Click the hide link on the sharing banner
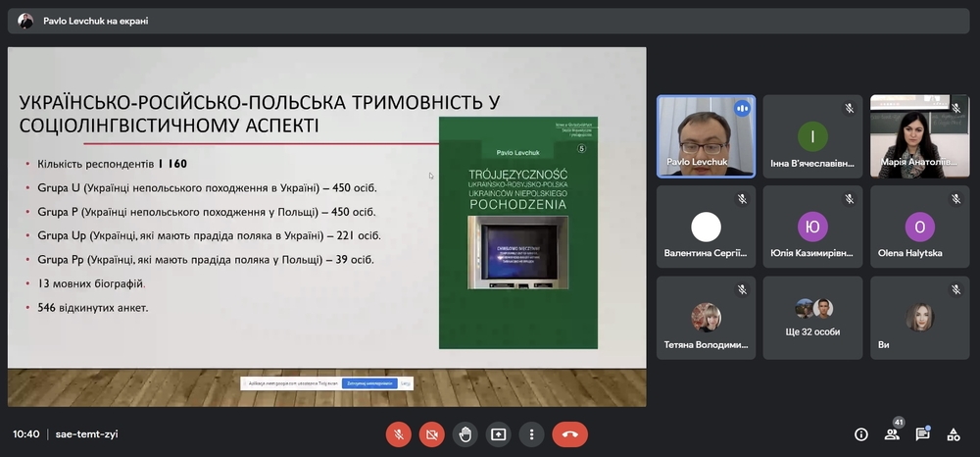Viewport: 980px width, 457px height. [406, 383]
